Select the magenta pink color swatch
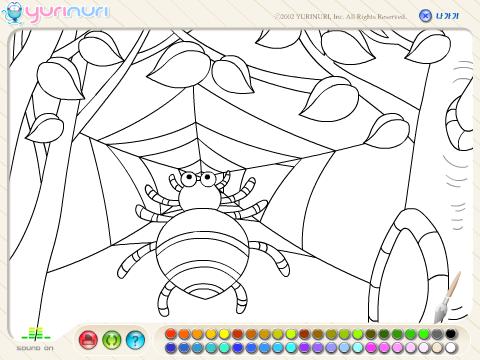Image resolution: width=480 pixels, height=360 pixels. (x=371, y=348)
